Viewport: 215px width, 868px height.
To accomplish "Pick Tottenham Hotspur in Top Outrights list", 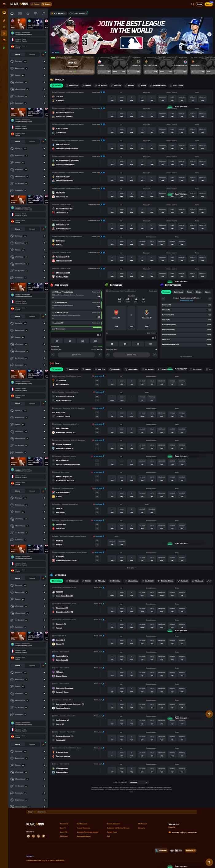I will pyautogui.click(x=186, y=335).
